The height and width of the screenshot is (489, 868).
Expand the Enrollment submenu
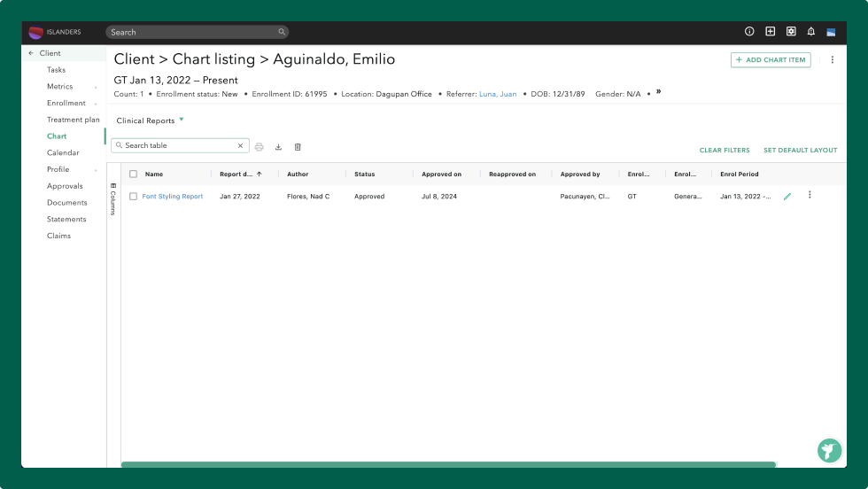tap(96, 104)
